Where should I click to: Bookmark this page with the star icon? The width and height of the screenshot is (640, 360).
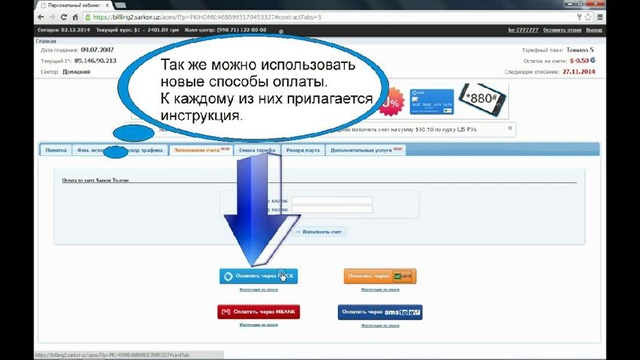click(x=588, y=17)
